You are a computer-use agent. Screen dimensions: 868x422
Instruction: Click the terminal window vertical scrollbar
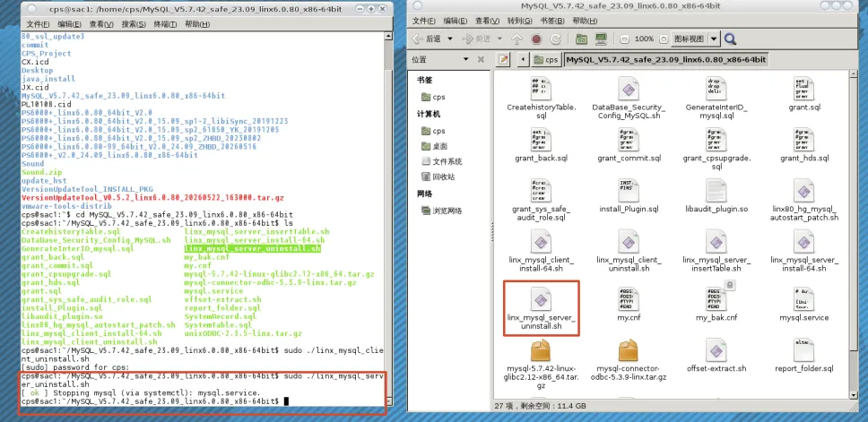387,220
